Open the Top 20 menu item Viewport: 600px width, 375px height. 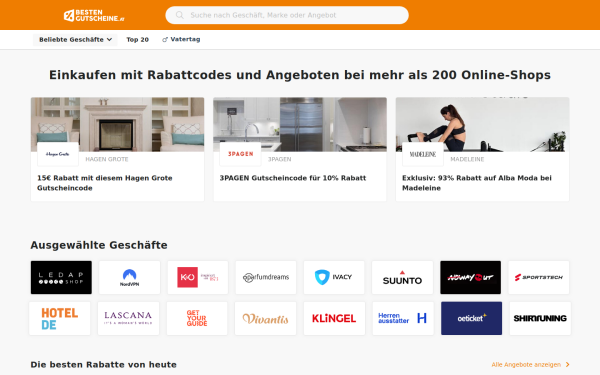tap(137, 39)
